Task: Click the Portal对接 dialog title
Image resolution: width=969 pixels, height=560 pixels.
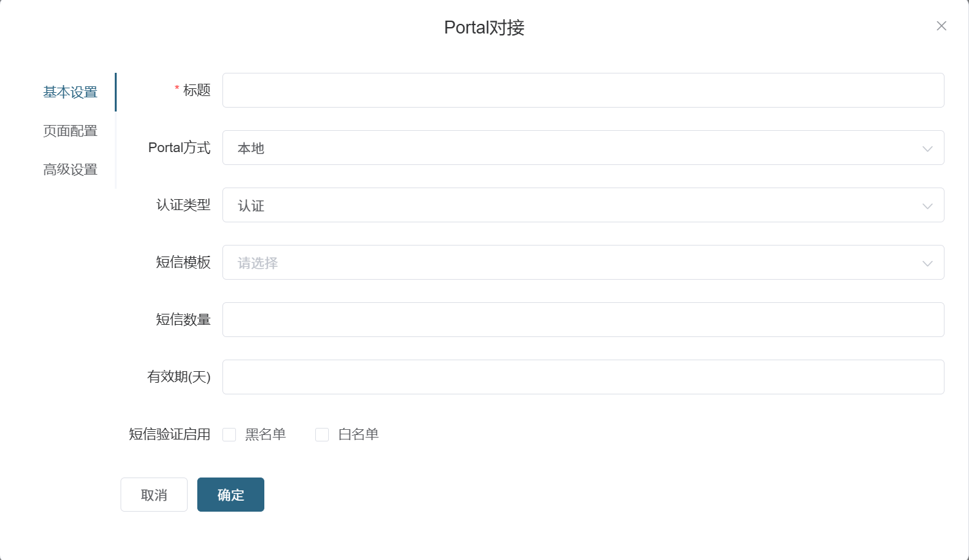Action: [x=484, y=28]
